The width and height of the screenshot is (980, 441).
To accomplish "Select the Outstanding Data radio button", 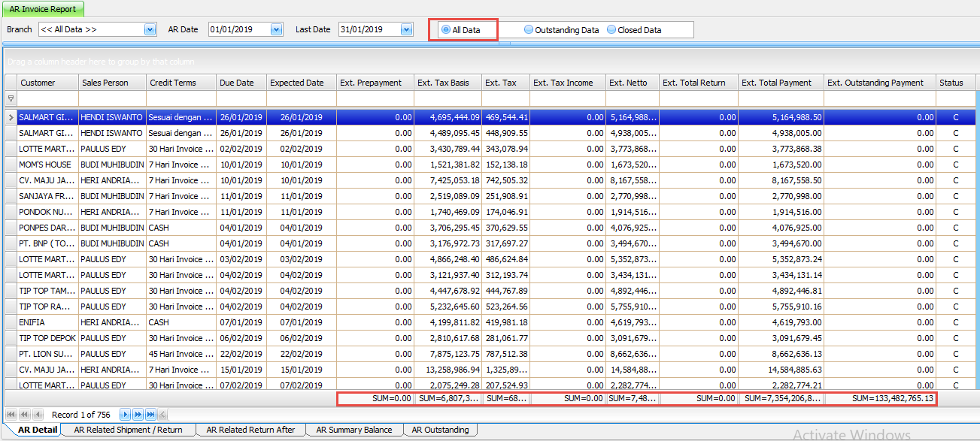I will point(529,30).
